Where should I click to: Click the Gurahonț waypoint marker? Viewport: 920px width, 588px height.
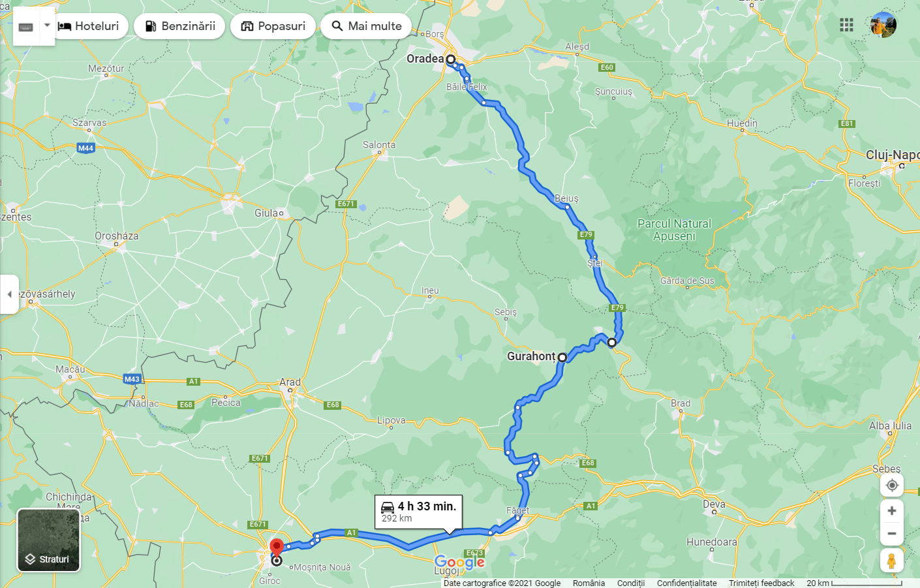(x=562, y=358)
